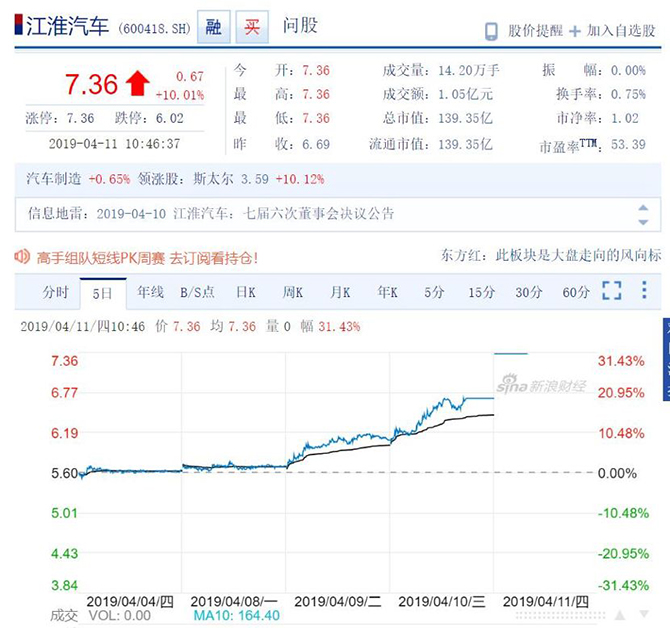The image size is (670, 628).
Task: Click 加入自选股 link
Action: [620, 31]
